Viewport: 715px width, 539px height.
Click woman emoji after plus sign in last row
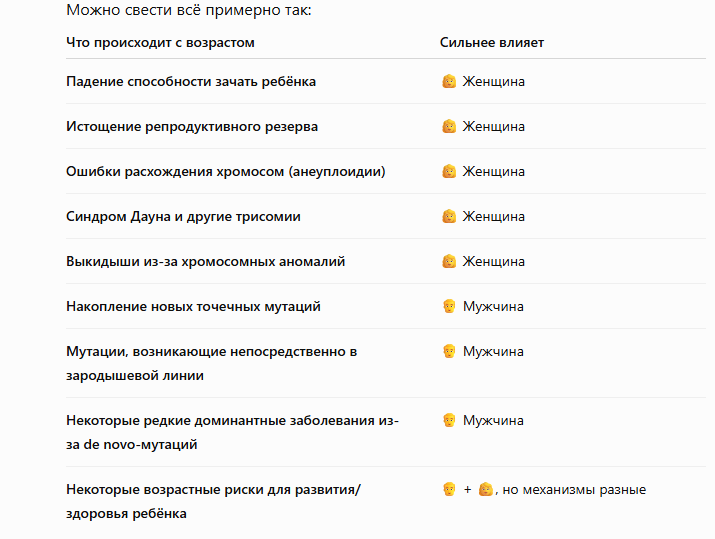[x=486, y=490]
